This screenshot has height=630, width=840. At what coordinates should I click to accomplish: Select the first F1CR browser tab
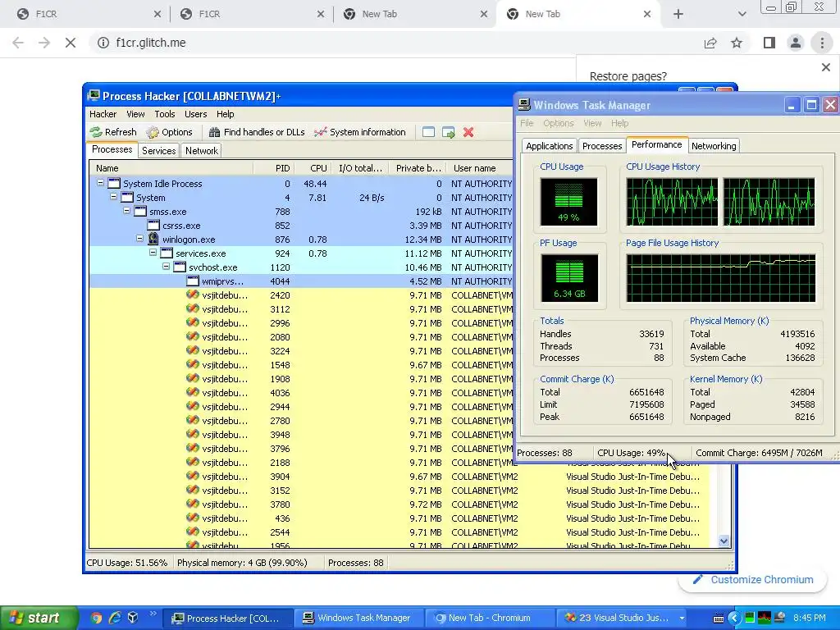pos(89,15)
